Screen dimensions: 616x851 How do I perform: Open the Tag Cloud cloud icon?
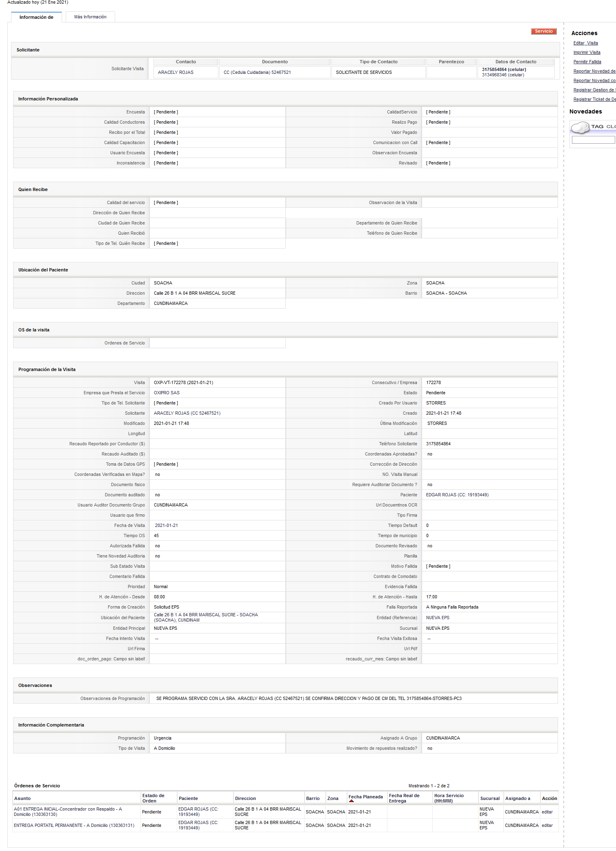coord(580,127)
